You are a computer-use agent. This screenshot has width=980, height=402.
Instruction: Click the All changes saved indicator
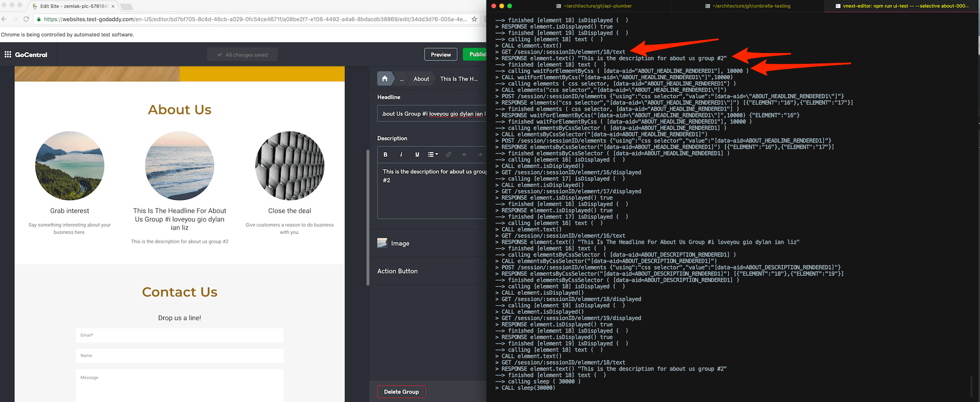point(243,54)
